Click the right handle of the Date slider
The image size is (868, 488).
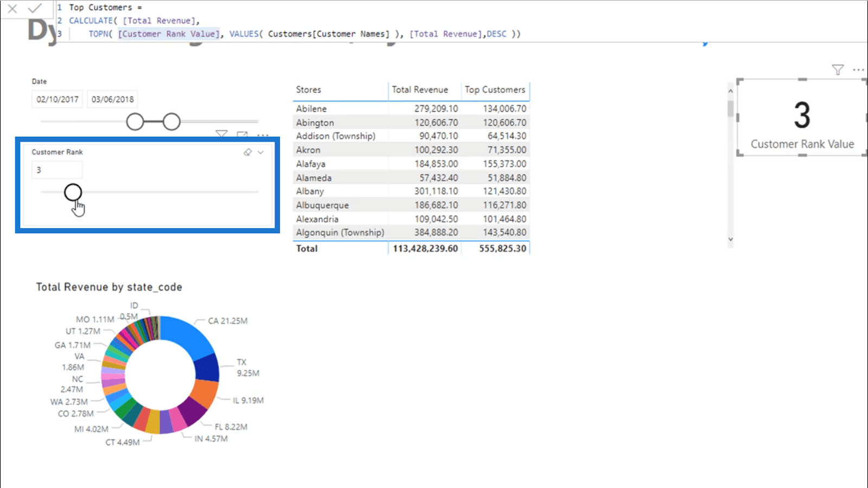pos(171,122)
